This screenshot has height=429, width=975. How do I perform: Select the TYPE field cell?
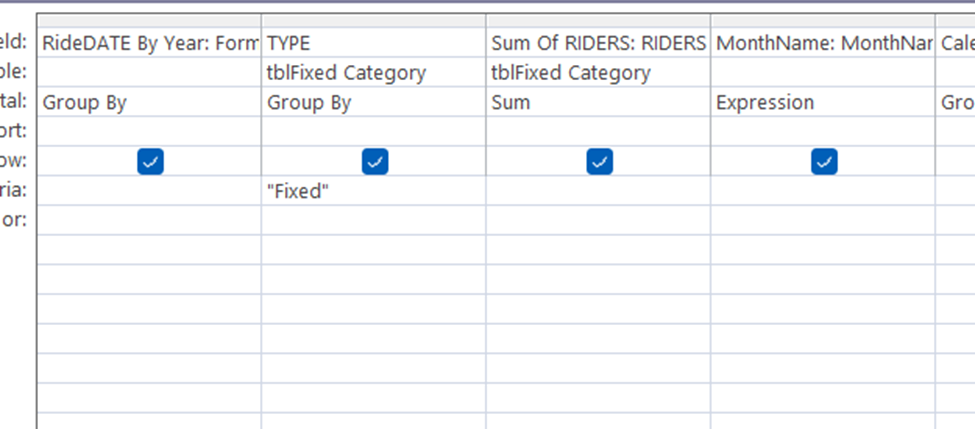click(x=373, y=43)
